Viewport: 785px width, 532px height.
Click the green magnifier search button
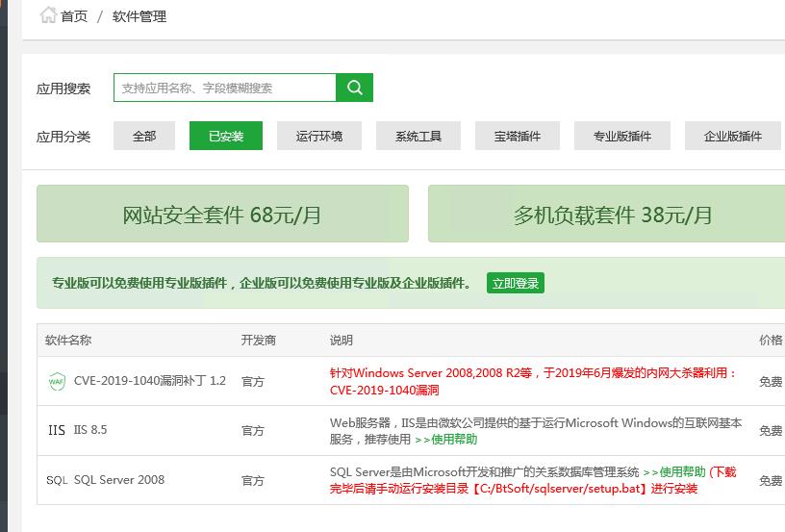click(x=354, y=88)
